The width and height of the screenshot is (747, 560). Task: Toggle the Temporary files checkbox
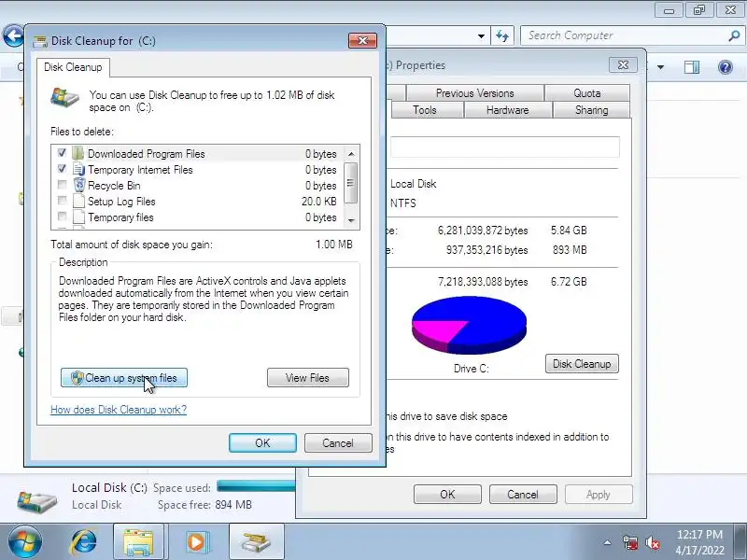pos(62,217)
